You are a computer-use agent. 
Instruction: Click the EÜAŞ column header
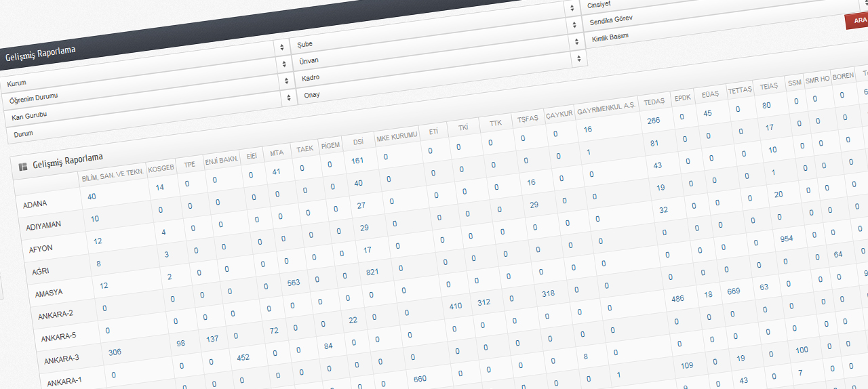click(x=711, y=94)
